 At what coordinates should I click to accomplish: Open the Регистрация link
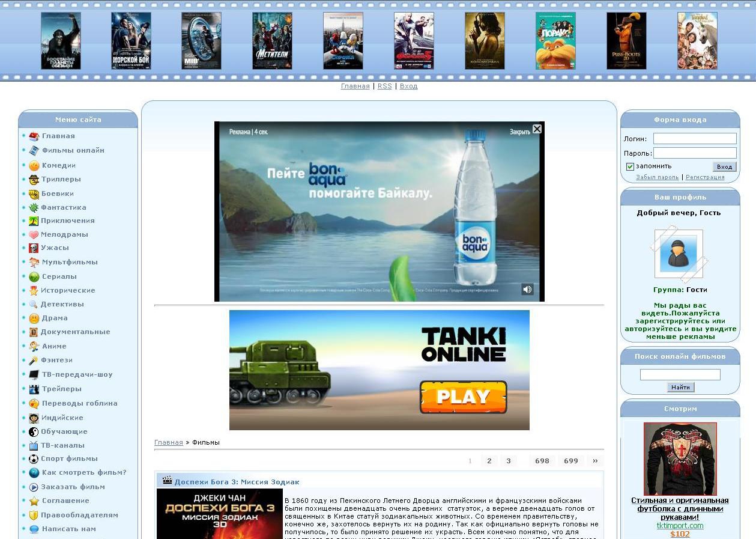point(705,177)
